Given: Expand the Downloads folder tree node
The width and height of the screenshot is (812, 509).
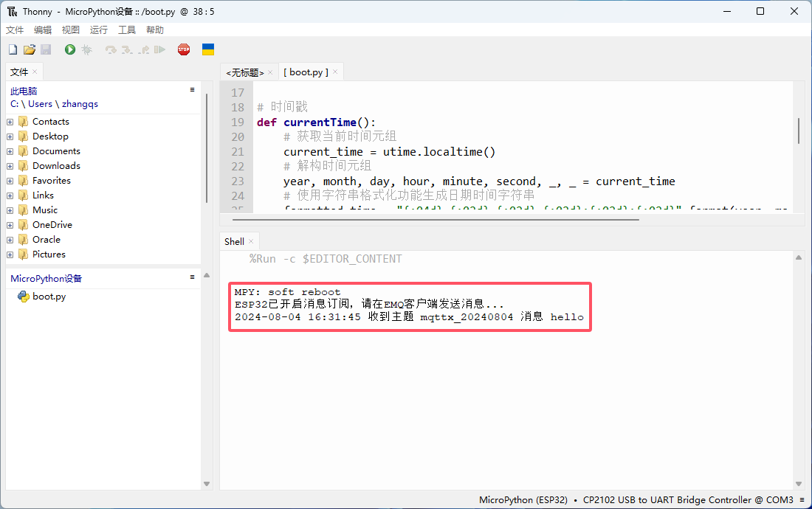Looking at the screenshot, I should pyautogui.click(x=10, y=166).
